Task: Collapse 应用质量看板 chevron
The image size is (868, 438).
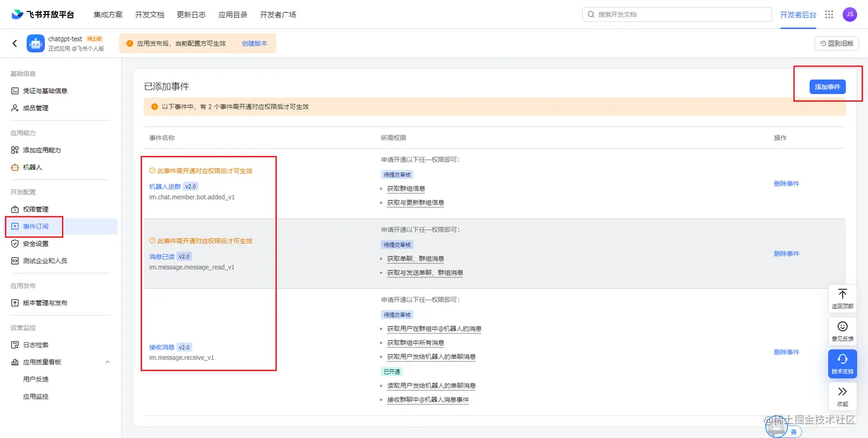Action: [108, 362]
